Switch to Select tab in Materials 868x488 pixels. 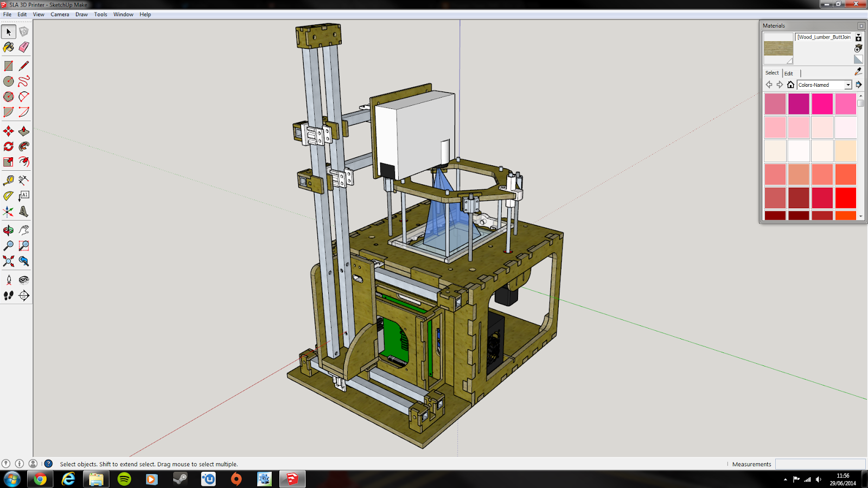(x=772, y=73)
